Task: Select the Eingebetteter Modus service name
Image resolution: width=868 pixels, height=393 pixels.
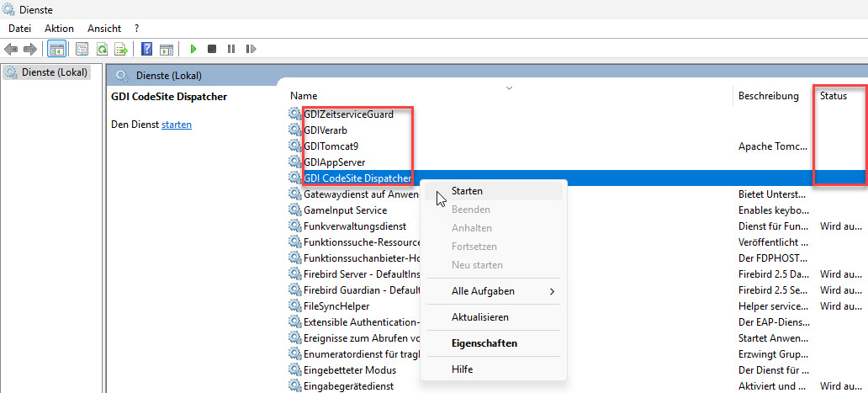Action: (350, 370)
